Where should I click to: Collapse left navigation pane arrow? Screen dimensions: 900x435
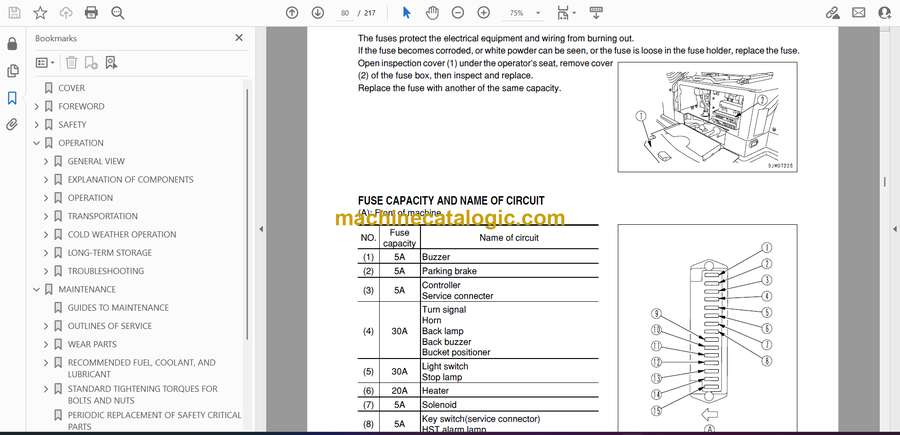261,229
